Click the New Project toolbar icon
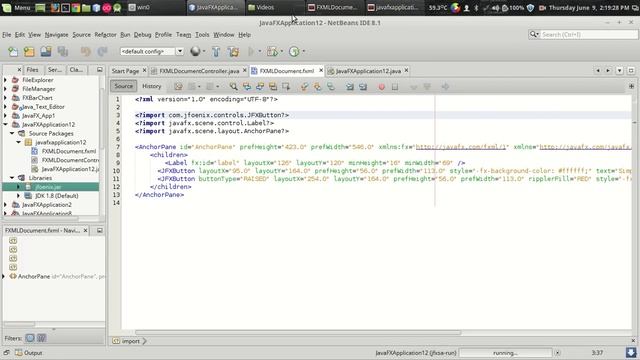Image resolution: width=640 pixels, height=360 pixels. [29, 51]
